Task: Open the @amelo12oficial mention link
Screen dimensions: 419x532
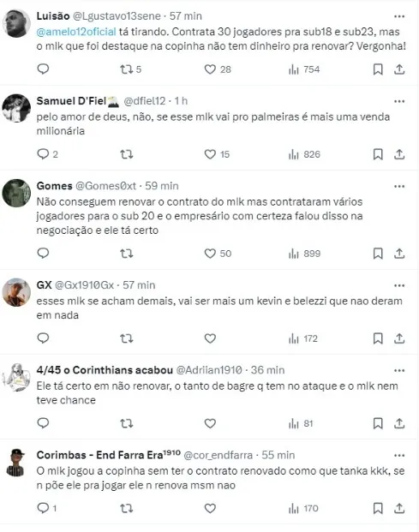Action: [x=76, y=32]
